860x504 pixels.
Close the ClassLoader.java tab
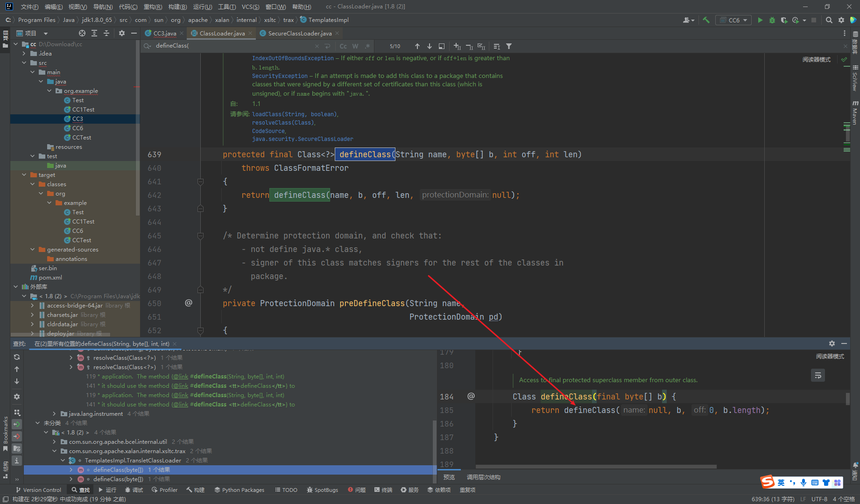[x=250, y=33]
